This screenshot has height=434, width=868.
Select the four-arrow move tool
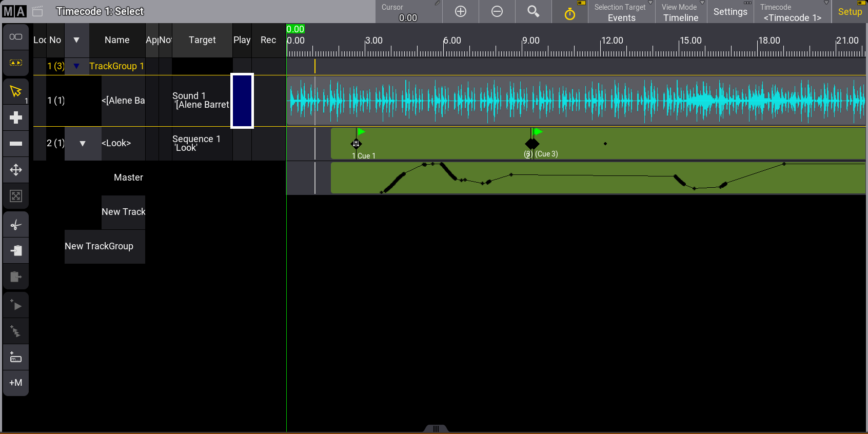16,170
